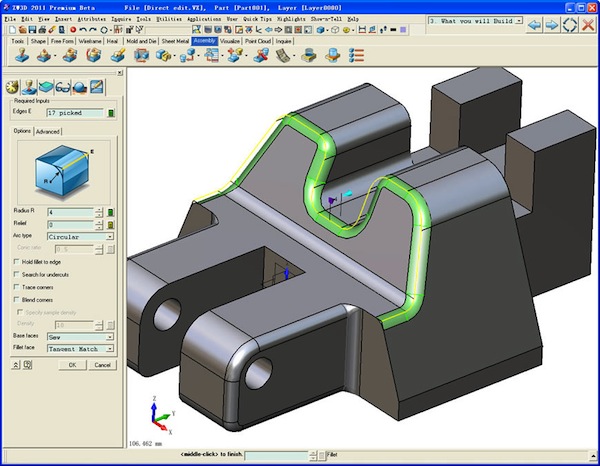This screenshot has height=466, width=600.
Task: Open the Insert menu
Action: (x=64, y=19)
